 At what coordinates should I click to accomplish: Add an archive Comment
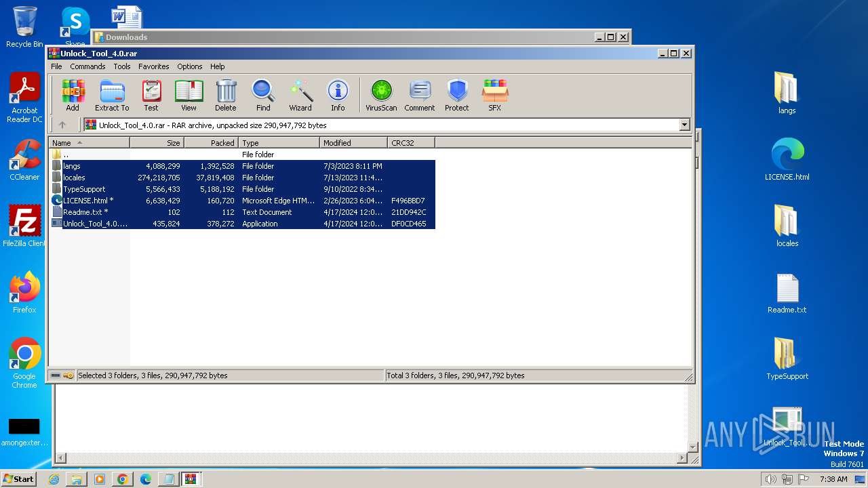tap(420, 95)
